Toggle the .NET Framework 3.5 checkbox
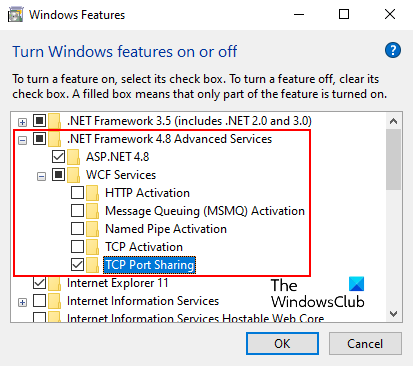 pos(39,120)
